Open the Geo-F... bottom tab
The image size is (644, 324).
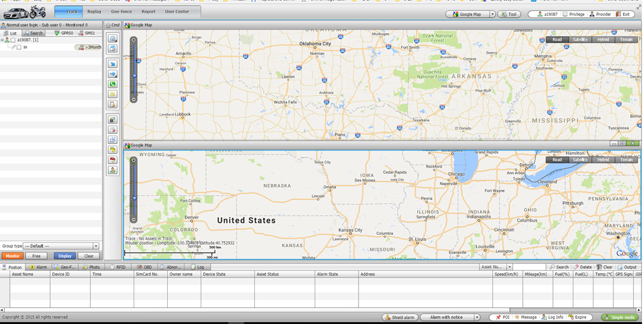coord(65,267)
